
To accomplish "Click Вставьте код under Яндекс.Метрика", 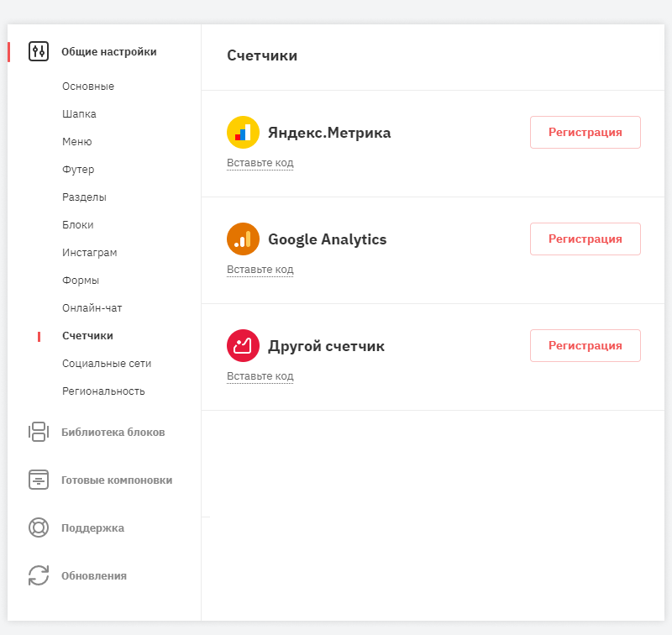I will [x=260, y=163].
